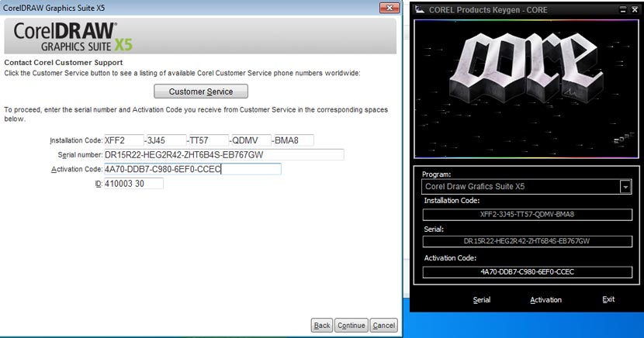Image resolution: width=644 pixels, height=338 pixels.
Task: Cancel the CorelDRAW activation dialog
Action: pyautogui.click(x=383, y=326)
